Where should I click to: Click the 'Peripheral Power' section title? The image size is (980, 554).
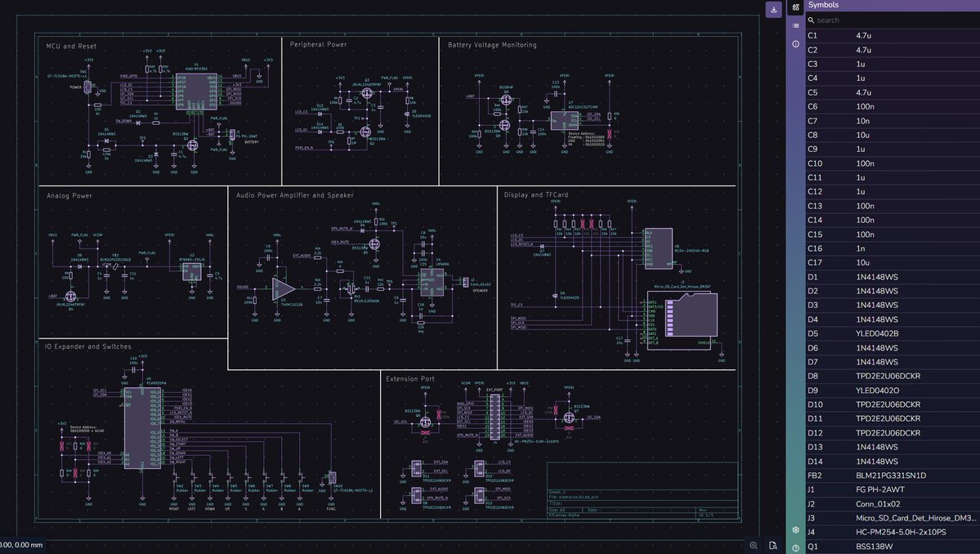(x=318, y=44)
